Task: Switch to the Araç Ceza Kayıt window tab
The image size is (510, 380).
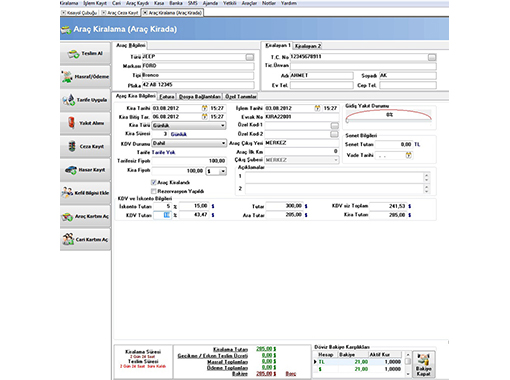Action: click(x=122, y=13)
